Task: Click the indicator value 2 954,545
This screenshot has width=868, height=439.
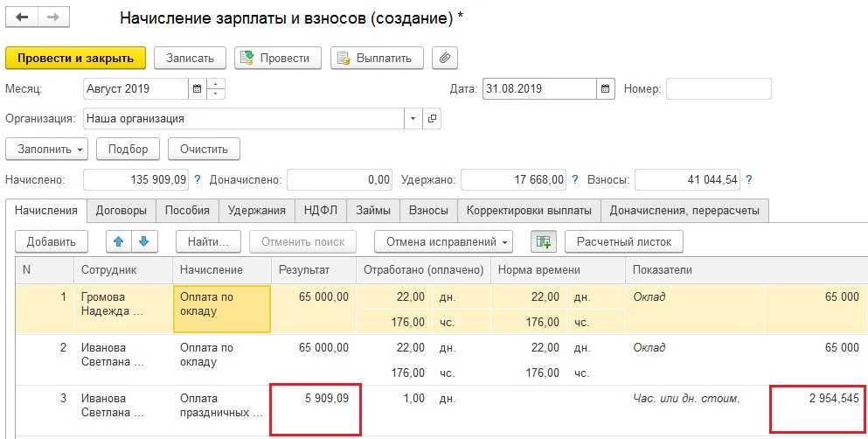Action: pyautogui.click(x=834, y=398)
